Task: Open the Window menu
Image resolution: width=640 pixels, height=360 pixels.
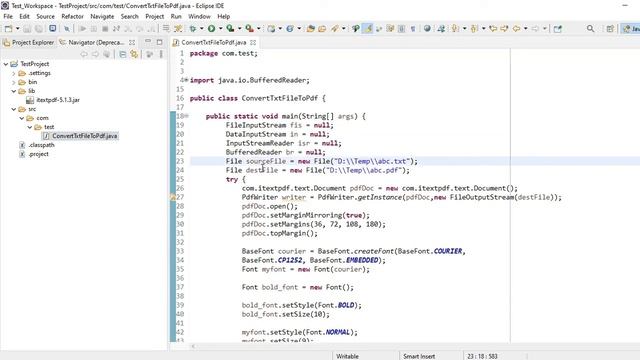Action: tap(199, 16)
